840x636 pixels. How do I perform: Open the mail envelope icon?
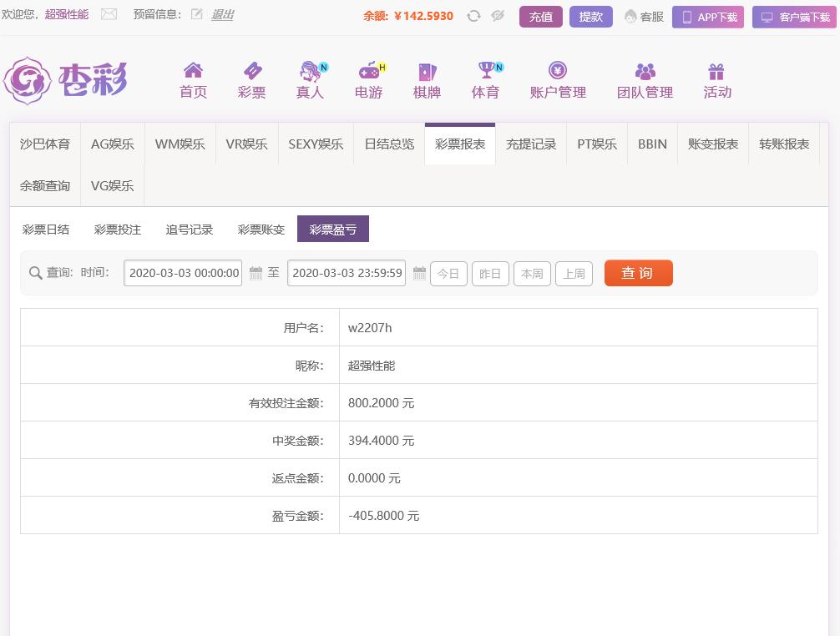(109, 14)
